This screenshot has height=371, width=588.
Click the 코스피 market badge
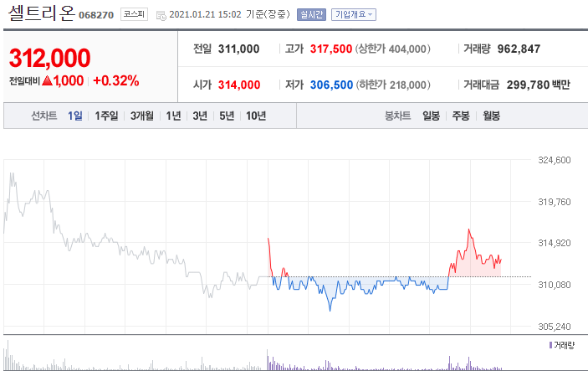coord(134,14)
